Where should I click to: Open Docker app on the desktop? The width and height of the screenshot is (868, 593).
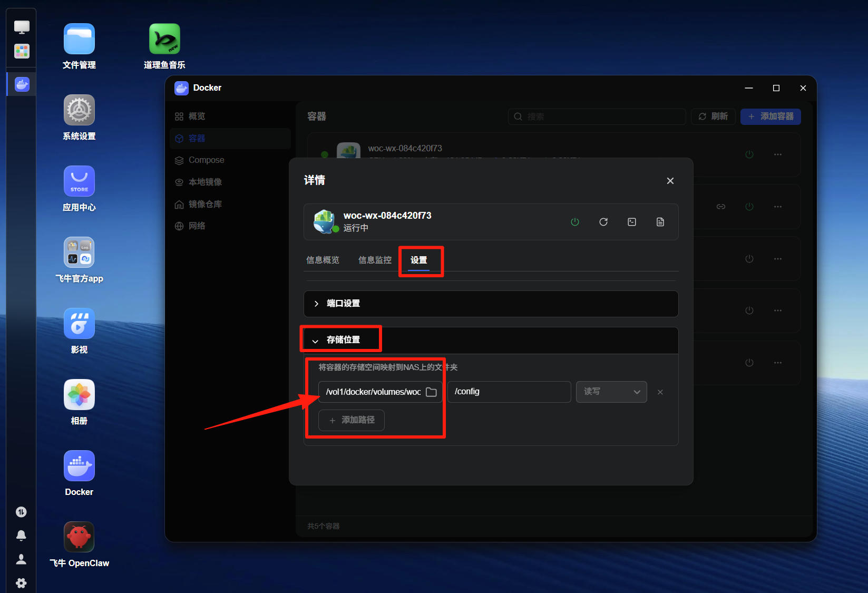(79, 473)
